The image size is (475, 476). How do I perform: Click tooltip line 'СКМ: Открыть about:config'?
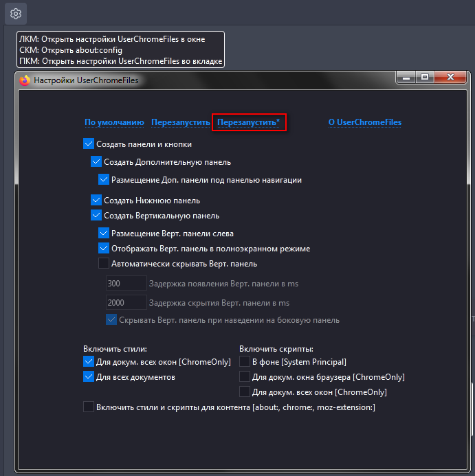[x=71, y=49]
